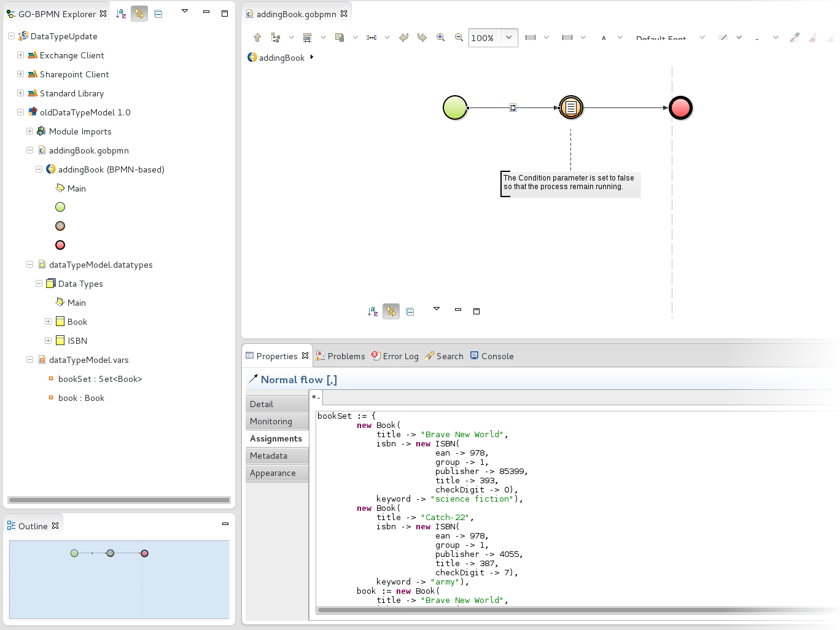The height and width of the screenshot is (630, 840).
Task: Select the flow midpoint handle between start and task
Action: pyautogui.click(x=513, y=107)
